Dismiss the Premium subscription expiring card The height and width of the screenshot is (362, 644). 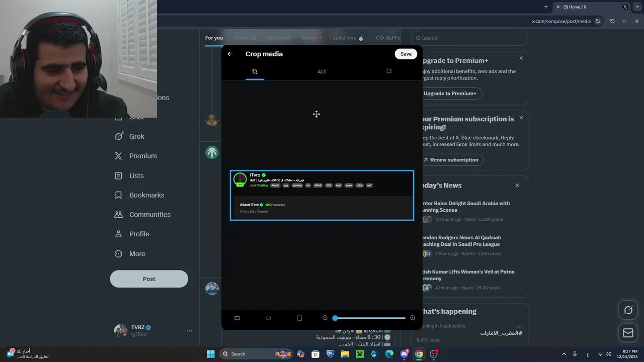(x=521, y=118)
